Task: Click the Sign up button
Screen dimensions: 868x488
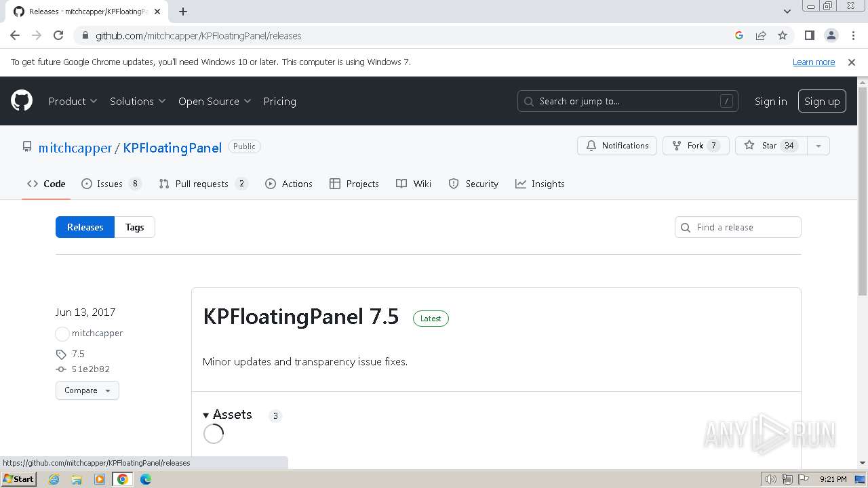Action: click(x=822, y=101)
